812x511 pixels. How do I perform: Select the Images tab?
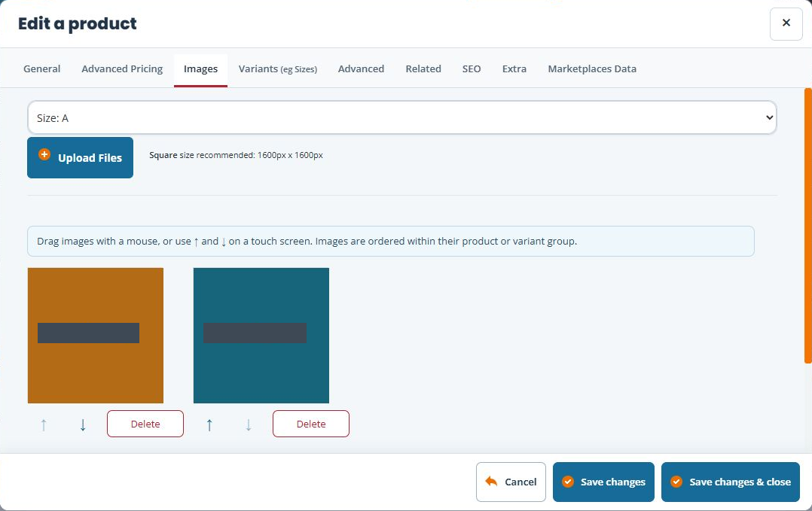pyautogui.click(x=200, y=69)
